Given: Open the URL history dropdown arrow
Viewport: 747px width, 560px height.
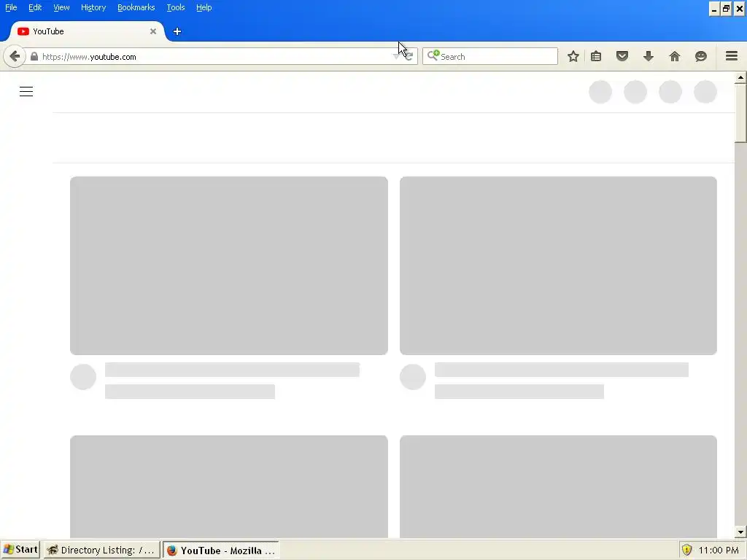Looking at the screenshot, I should point(397,57).
